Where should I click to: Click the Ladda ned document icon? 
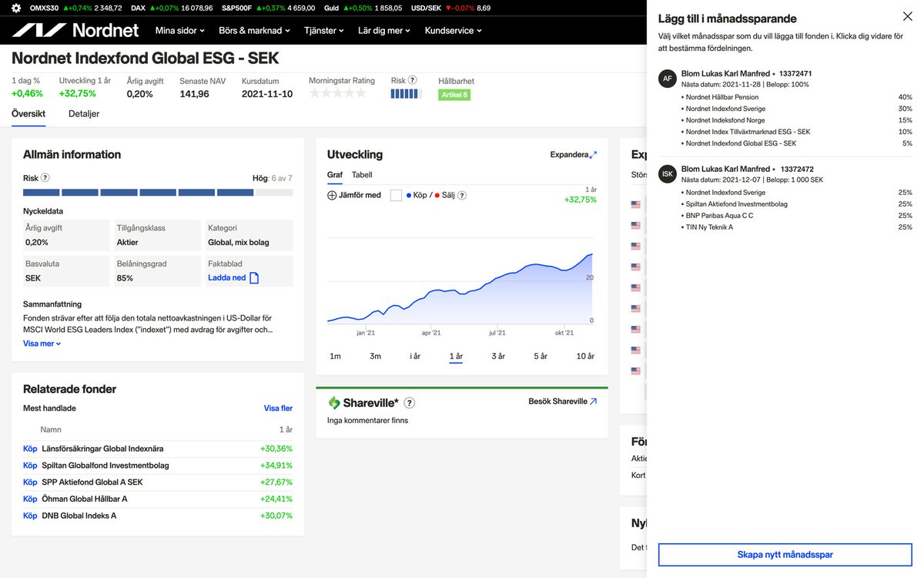pos(254,277)
